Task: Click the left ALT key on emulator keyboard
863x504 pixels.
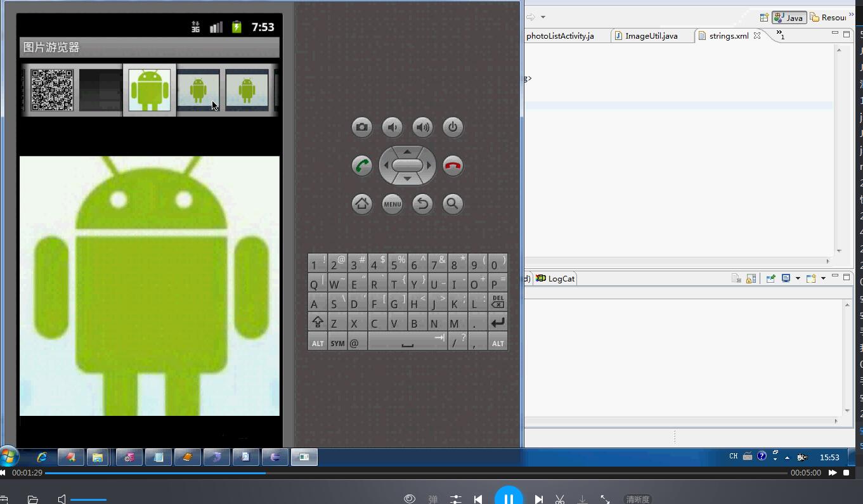Action: point(318,342)
